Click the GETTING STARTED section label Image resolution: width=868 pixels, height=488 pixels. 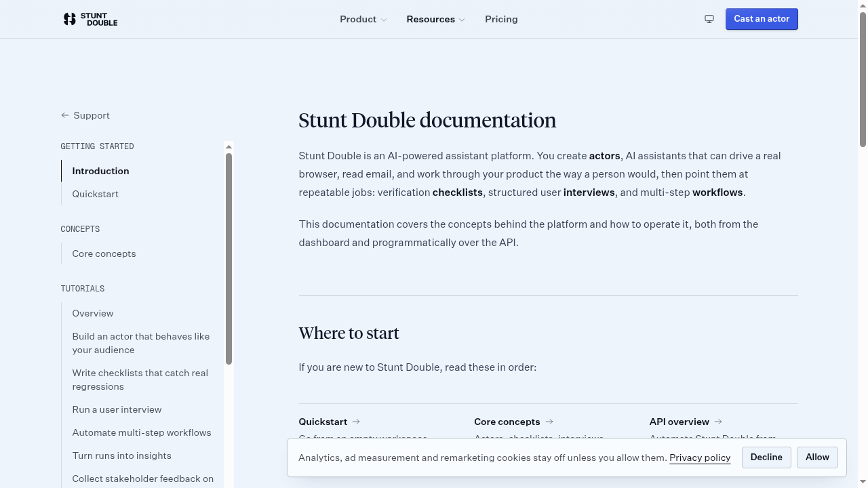point(97,146)
